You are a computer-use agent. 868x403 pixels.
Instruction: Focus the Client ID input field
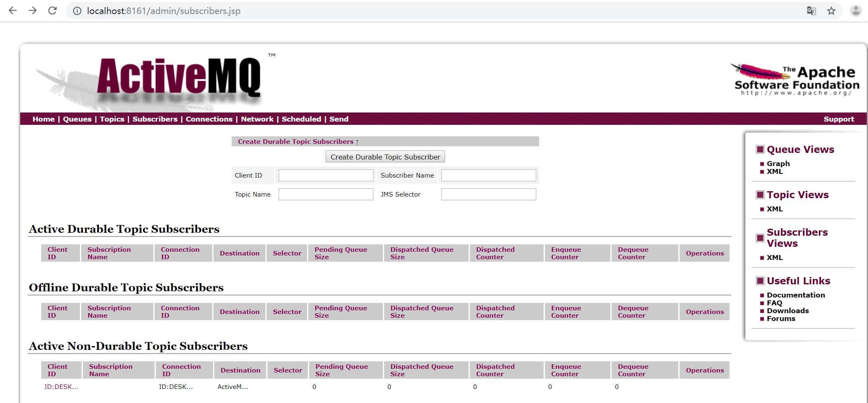coord(326,175)
